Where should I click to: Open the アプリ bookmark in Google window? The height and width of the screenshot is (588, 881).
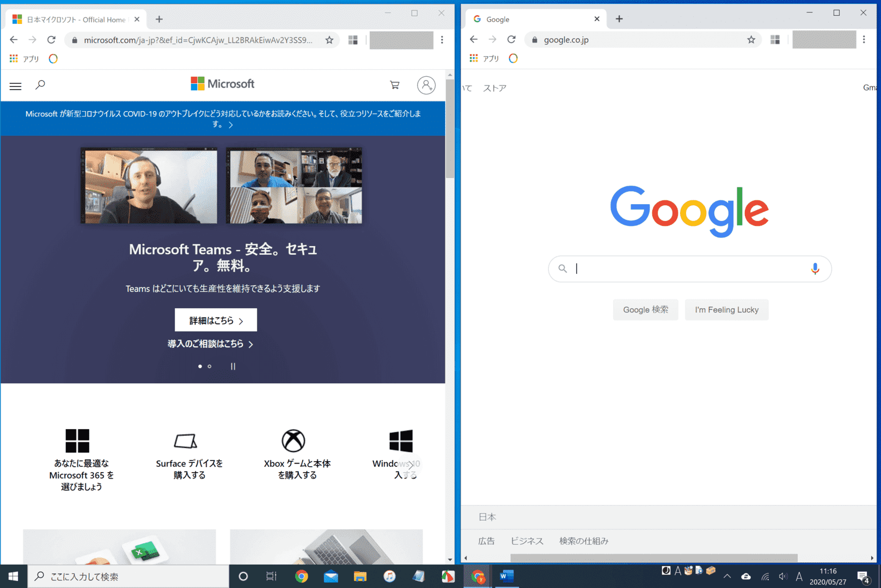tap(485, 59)
